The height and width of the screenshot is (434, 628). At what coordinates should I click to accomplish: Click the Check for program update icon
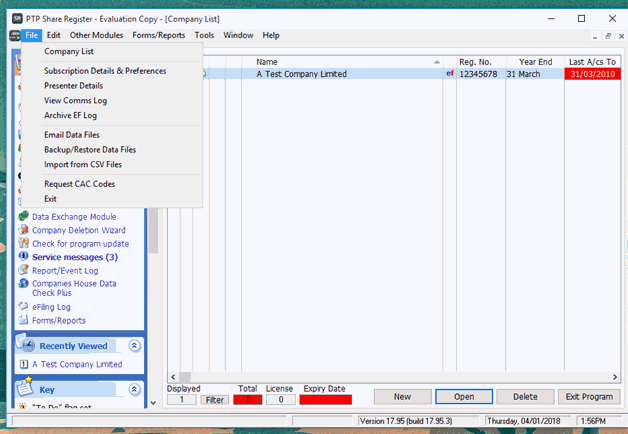(24, 243)
